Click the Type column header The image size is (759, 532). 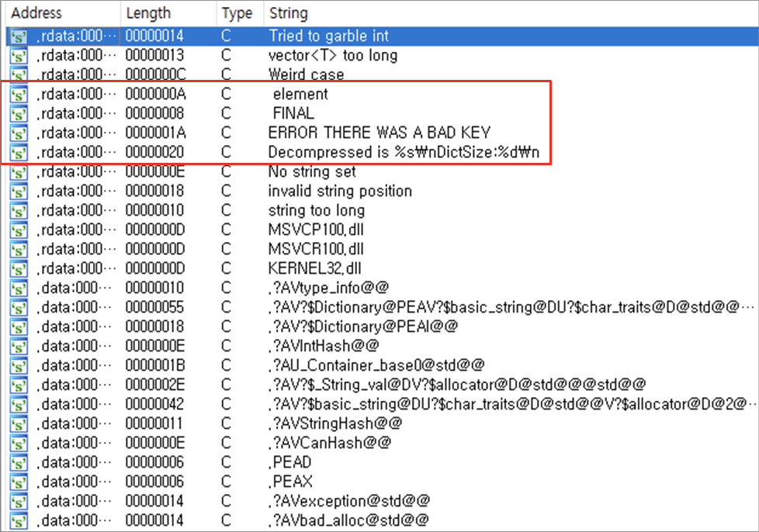pos(237,13)
